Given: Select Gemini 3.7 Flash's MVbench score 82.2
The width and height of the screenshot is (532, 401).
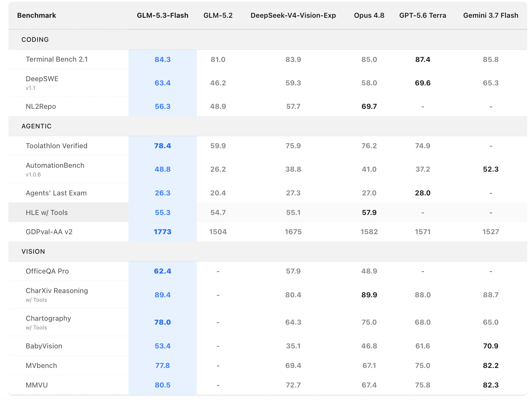Looking at the screenshot, I should (491, 366).
